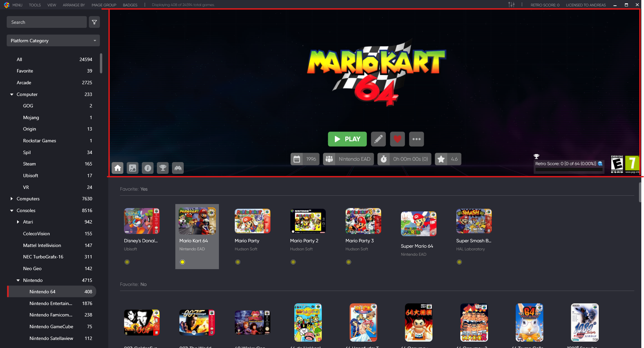Open the VIEW menu
644x348 pixels.
[x=52, y=5]
